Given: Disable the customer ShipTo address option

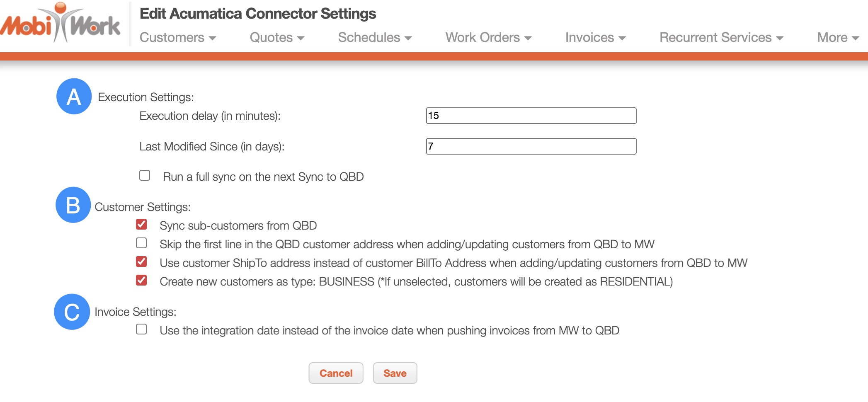Looking at the screenshot, I should tap(141, 262).
